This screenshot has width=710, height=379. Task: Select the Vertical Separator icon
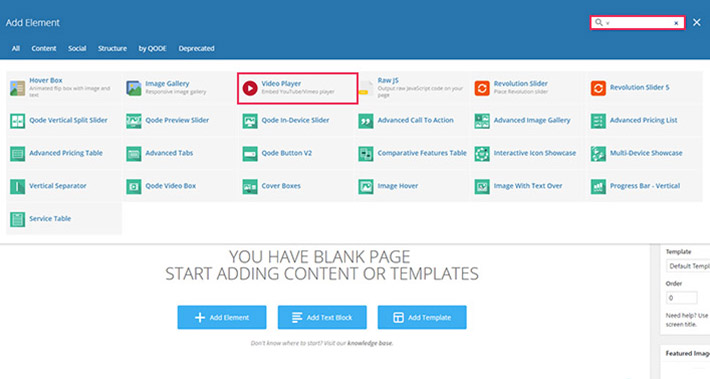(18, 186)
